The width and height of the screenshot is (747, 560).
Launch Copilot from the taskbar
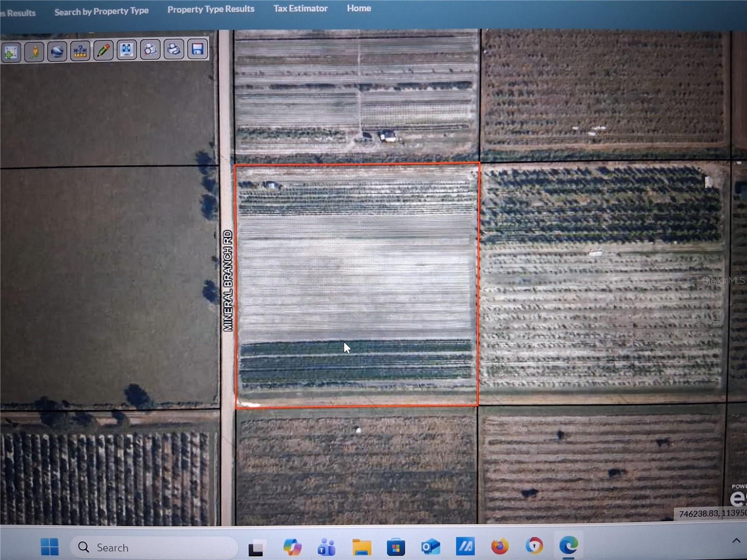[292, 547]
